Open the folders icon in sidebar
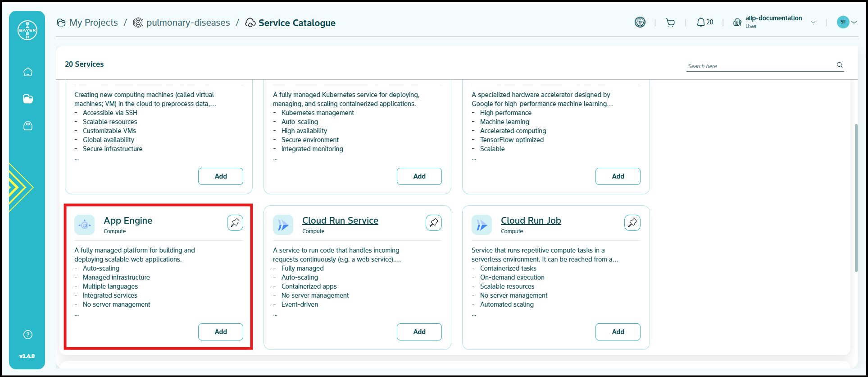The width and height of the screenshot is (868, 377). pyautogui.click(x=28, y=99)
